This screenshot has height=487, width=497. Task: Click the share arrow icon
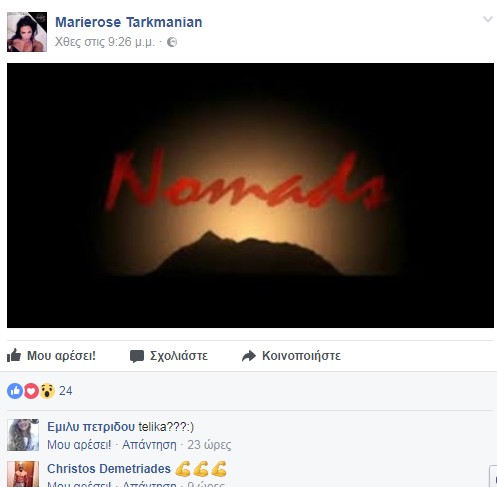[249, 356]
